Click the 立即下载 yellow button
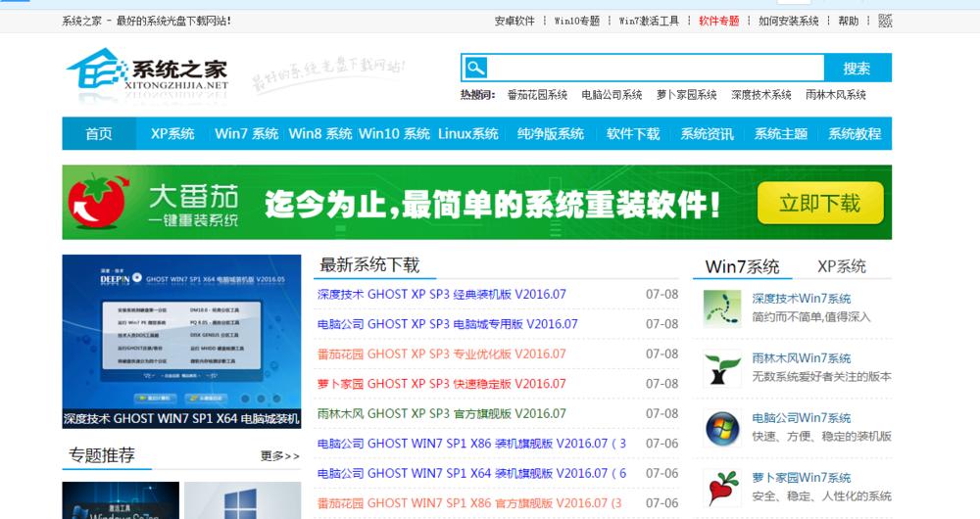This screenshot has width=980, height=519. (x=820, y=203)
